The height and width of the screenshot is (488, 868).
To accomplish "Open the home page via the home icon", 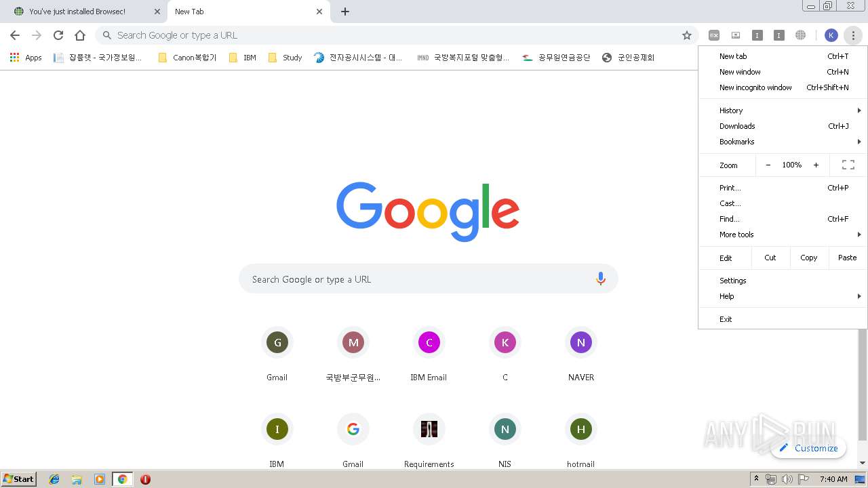I will pyautogui.click(x=80, y=35).
